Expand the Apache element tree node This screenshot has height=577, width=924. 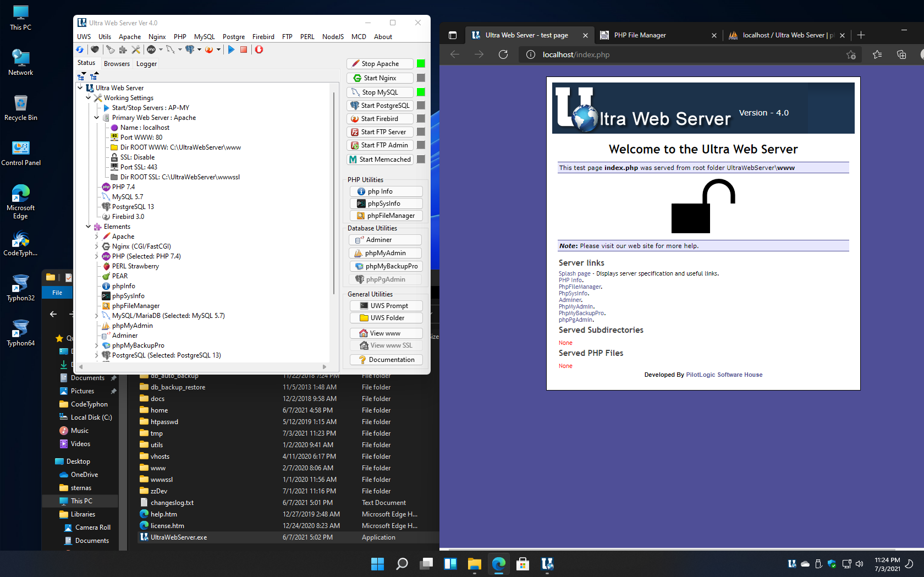point(96,237)
